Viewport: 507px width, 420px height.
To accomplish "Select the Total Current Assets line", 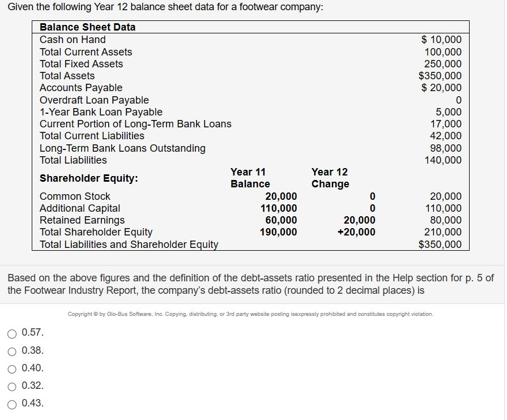I will (x=86, y=52).
